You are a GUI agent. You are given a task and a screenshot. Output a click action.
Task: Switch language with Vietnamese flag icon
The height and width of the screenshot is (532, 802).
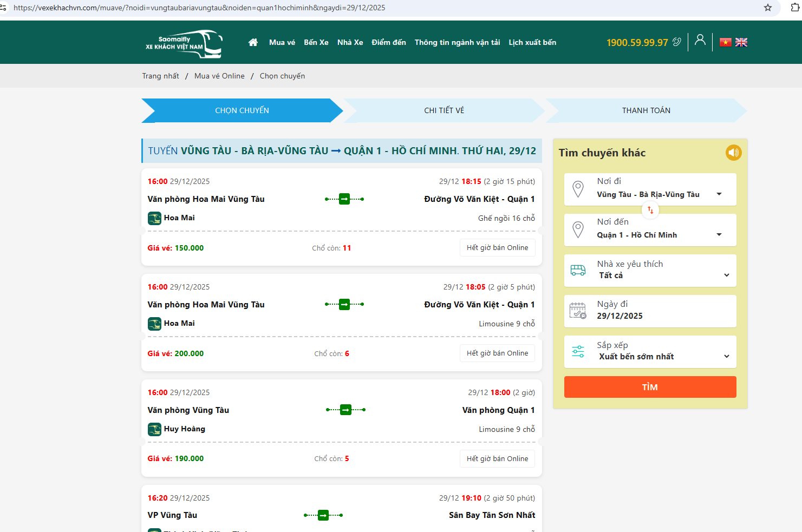point(725,42)
